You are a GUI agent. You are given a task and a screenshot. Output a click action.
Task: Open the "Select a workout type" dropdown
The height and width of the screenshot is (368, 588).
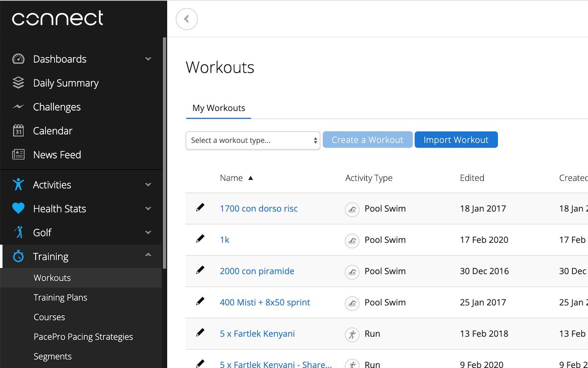[x=253, y=140]
